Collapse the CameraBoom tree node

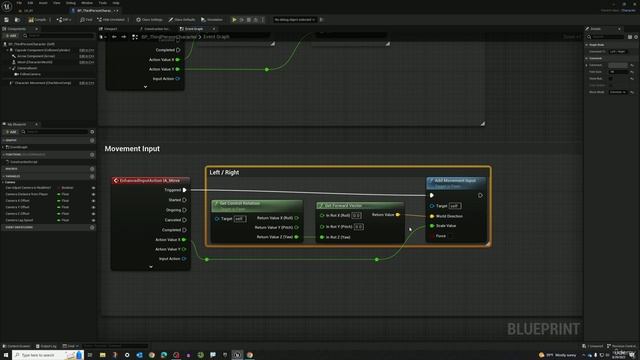(10, 68)
